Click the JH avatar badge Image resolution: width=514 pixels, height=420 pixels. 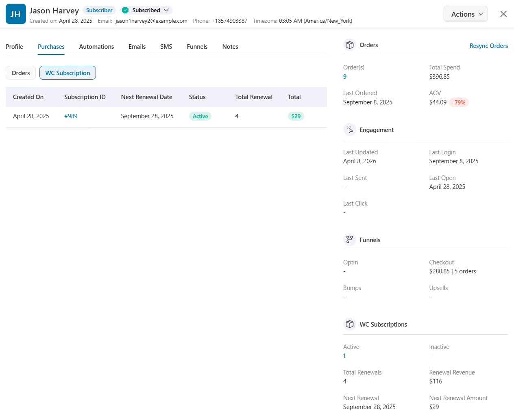pos(15,13)
